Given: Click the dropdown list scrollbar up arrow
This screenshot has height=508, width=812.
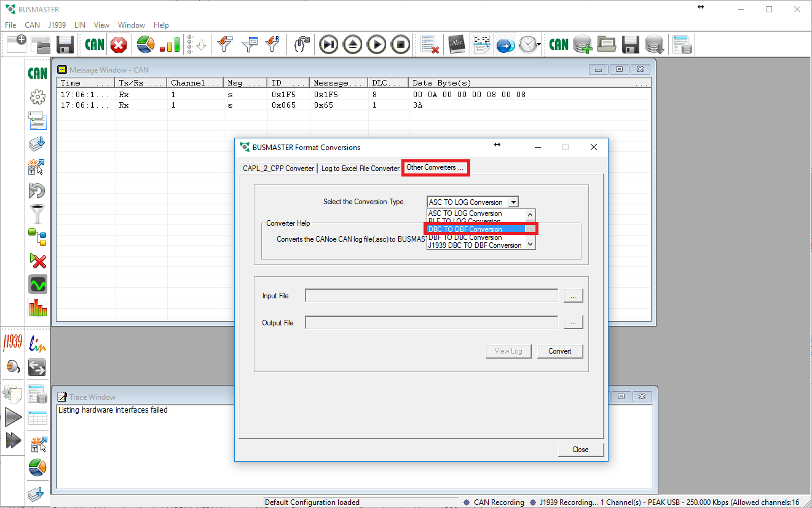Looking at the screenshot, I should (x=530, y=214).
